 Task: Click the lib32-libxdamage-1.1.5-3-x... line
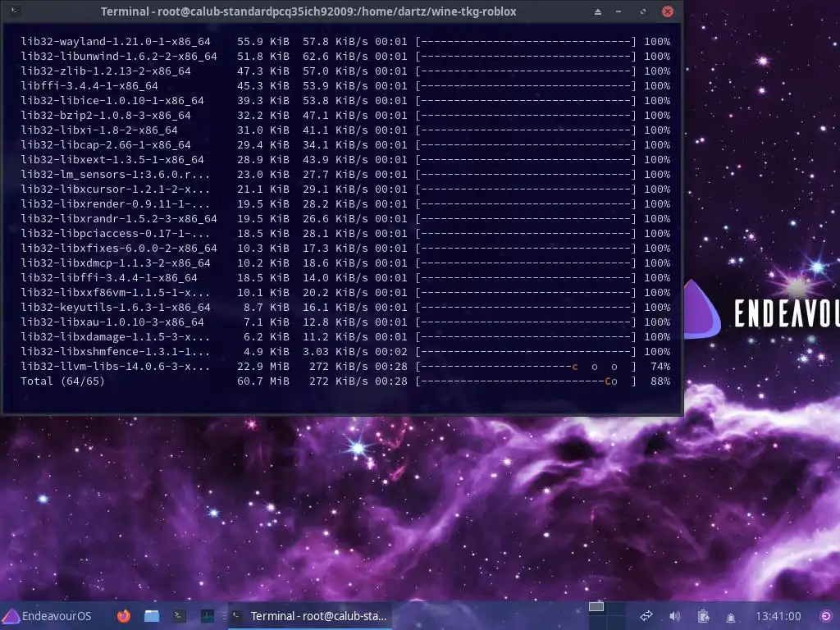345,337
